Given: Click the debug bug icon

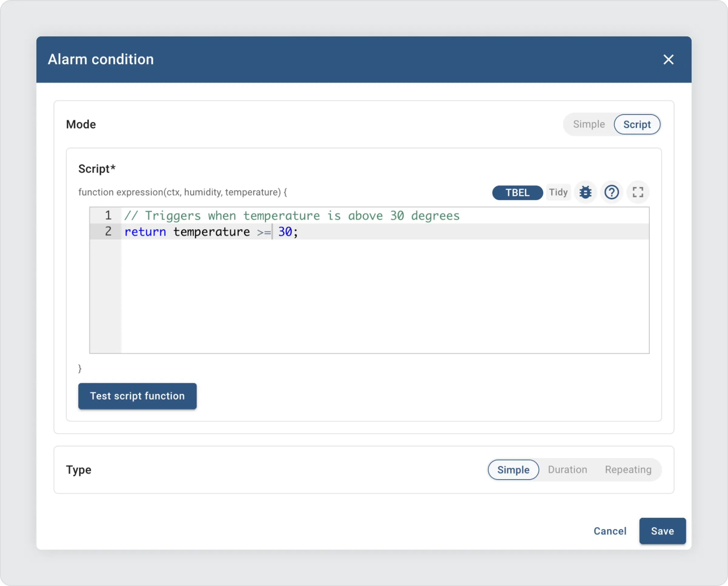Looking at the screenshot, I should 585,192.
